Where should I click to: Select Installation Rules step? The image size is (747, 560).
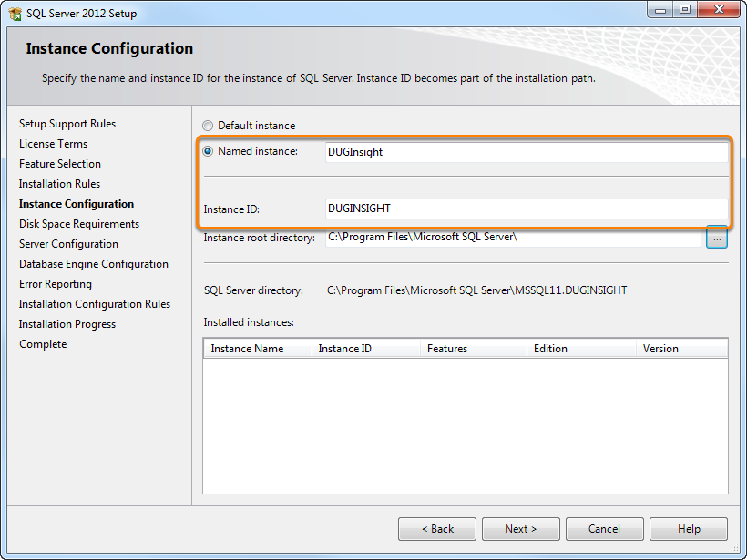(59, 184)
